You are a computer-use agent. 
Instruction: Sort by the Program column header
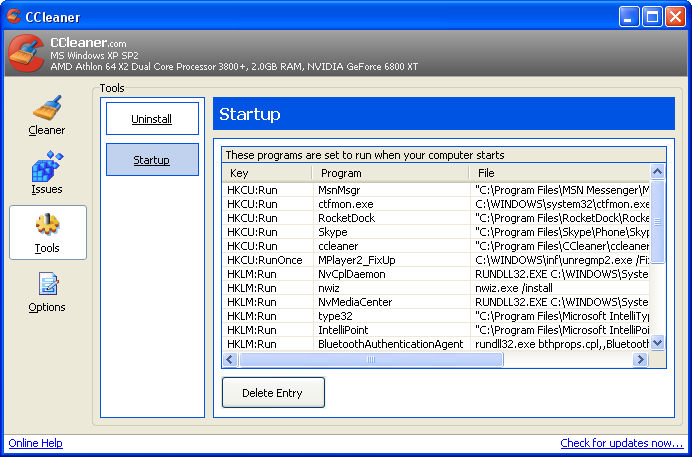click(x=390, y=173)
